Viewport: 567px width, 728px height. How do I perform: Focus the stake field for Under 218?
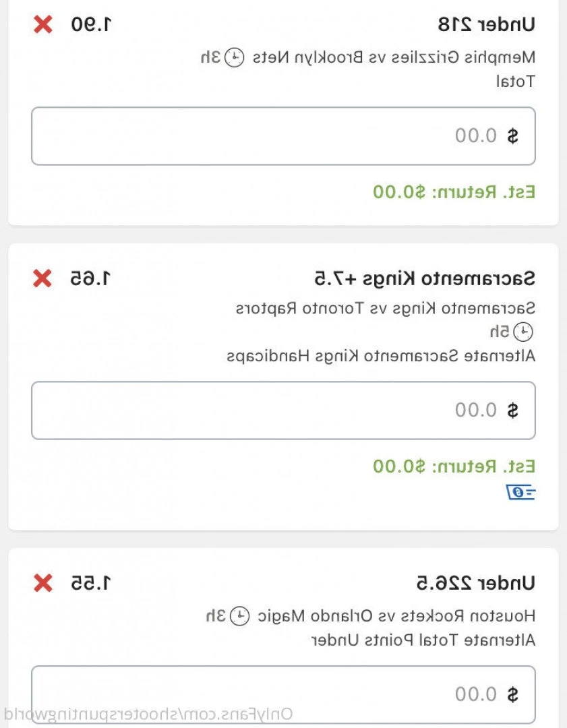tap(283, 136)
